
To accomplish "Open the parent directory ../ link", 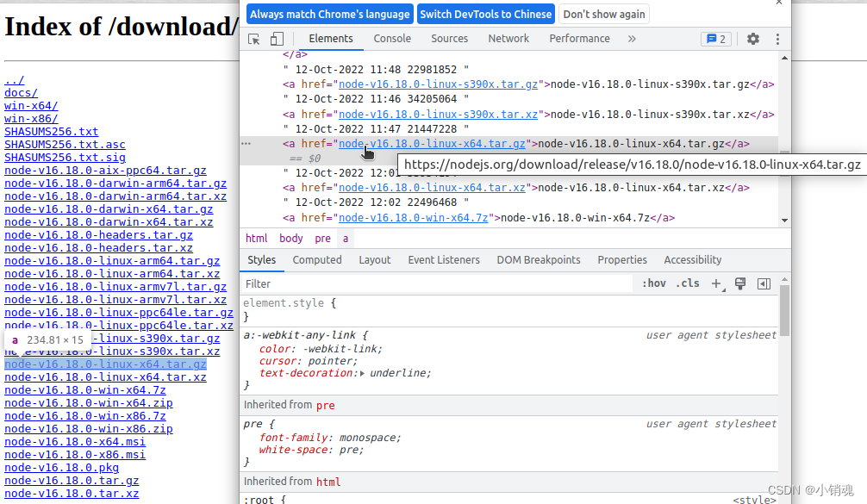I will 15,81.
